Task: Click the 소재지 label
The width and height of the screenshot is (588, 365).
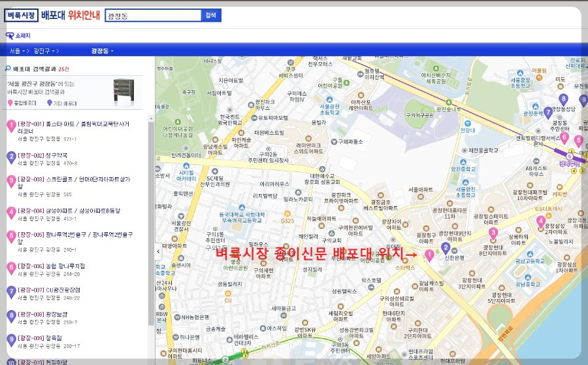Action: pos(23,36)
